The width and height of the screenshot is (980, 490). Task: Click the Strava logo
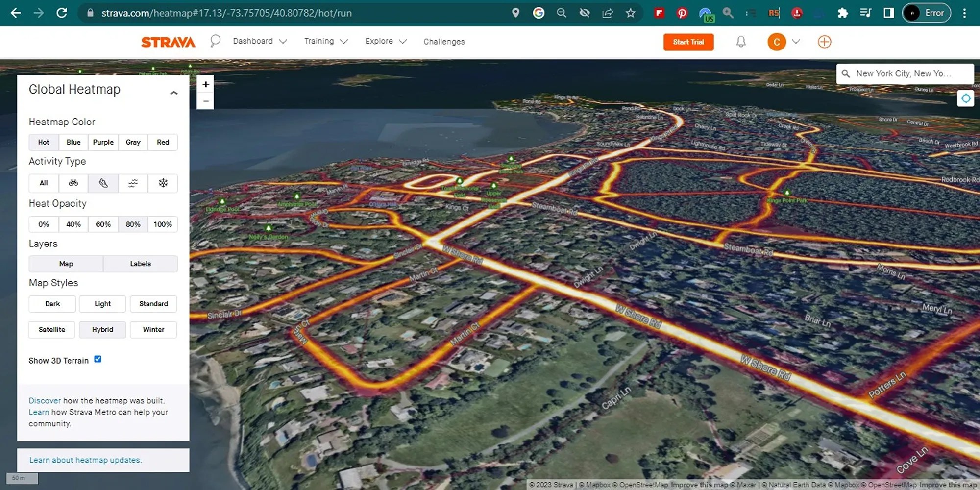(x=168, y=42)
